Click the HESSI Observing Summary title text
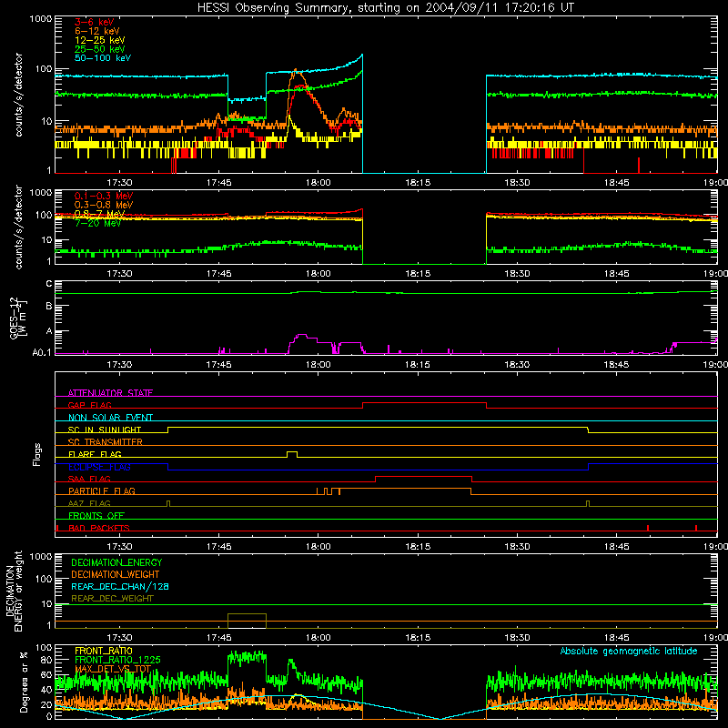 tap(386, 7)
